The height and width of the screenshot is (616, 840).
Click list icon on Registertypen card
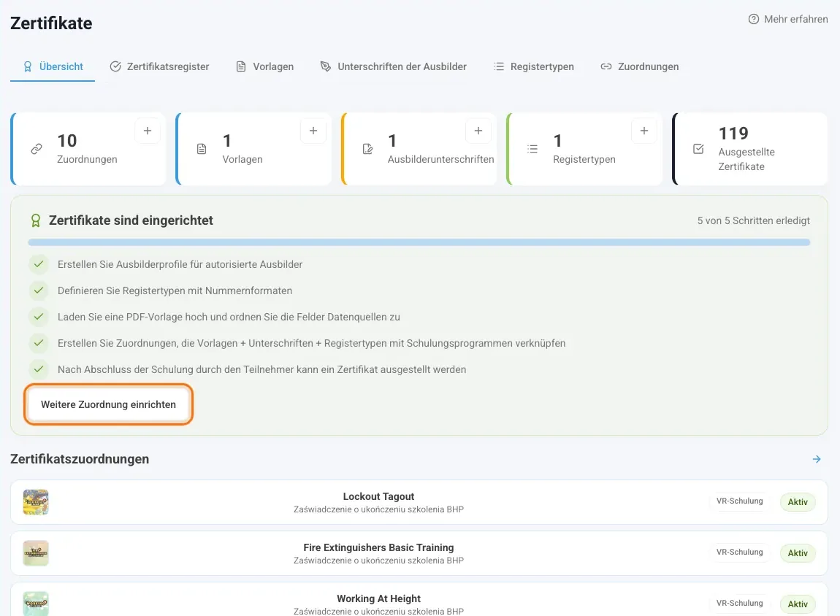tap(532, 149)
